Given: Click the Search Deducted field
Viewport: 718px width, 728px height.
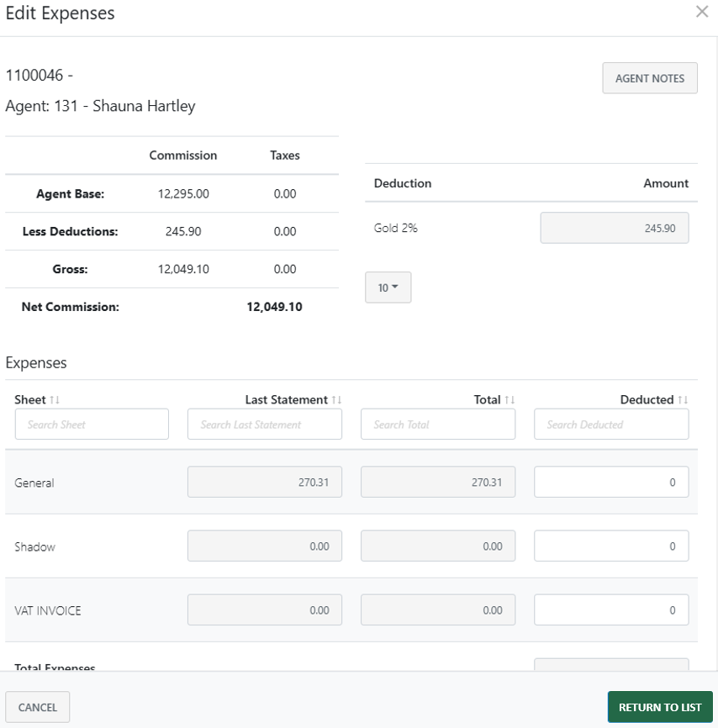Looking at the screenshot, I should pos(610,424).
